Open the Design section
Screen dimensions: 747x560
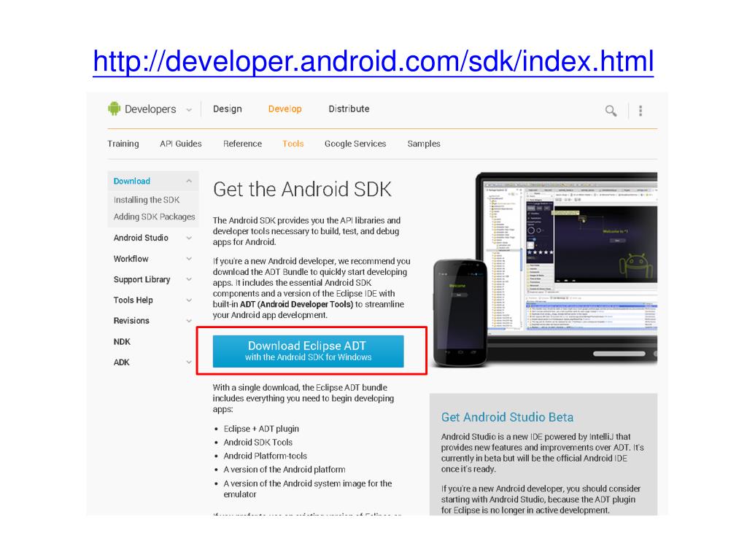click(x=228, y=109)
